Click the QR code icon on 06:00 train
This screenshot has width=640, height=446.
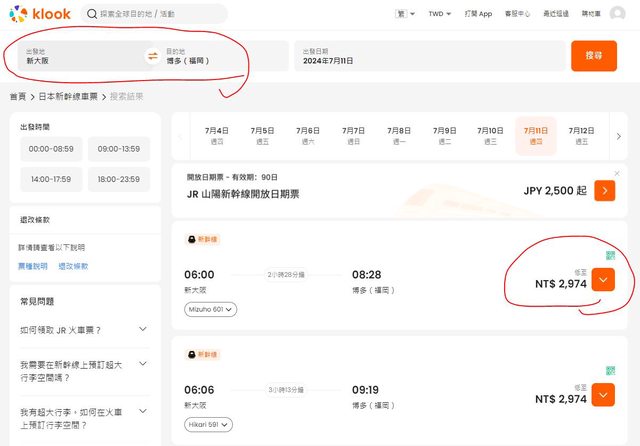pyautogui.click(x=610, y=256)
